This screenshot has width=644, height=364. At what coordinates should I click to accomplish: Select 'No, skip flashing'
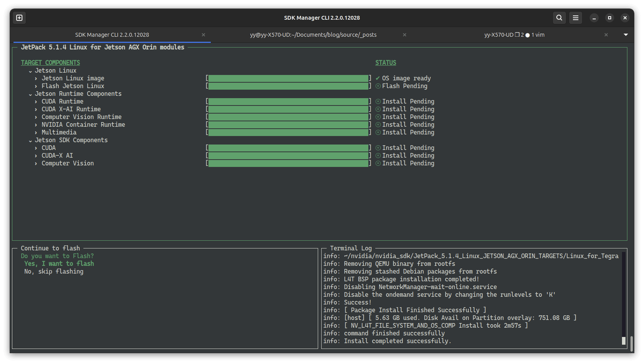pyautogui.click(x=54, y=271)
